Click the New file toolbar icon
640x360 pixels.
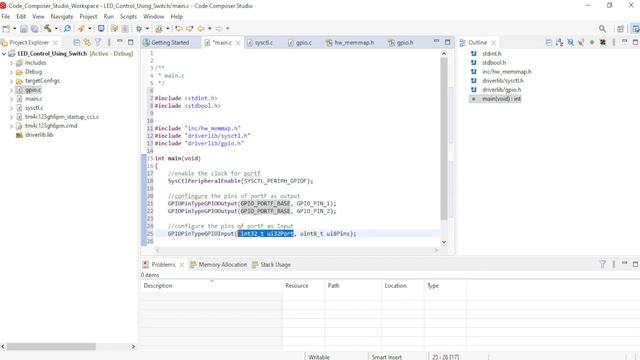pos(6,29)
